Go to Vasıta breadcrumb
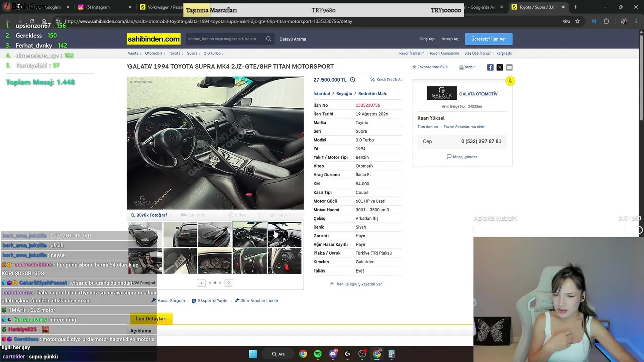Screen dimensions: 644x362 pyautogui.click(x=133, y=53)
